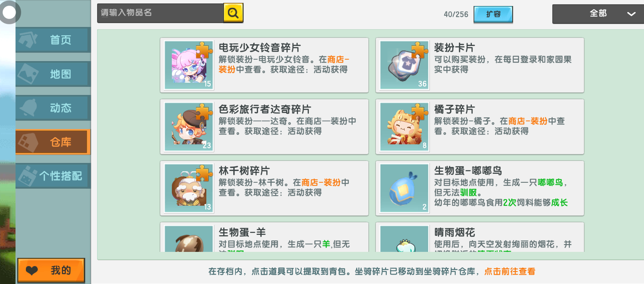Open the orange 我的 profile button
This screenshot has height=284, width=644.
point(51,270)
